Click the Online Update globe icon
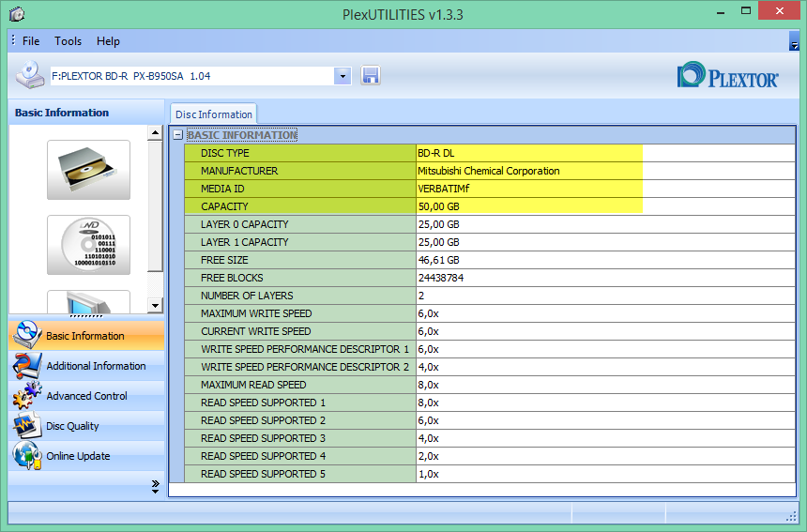Image resolution: width=807 pixels, height=532 pixels. [x=27, y=455]
